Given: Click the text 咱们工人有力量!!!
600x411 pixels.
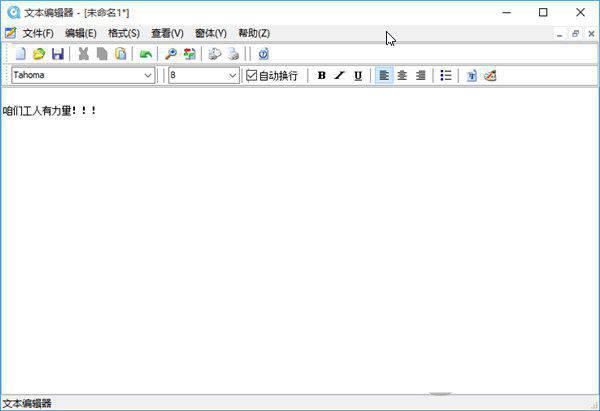Looking at the screenshot, I should coord(49,111).
